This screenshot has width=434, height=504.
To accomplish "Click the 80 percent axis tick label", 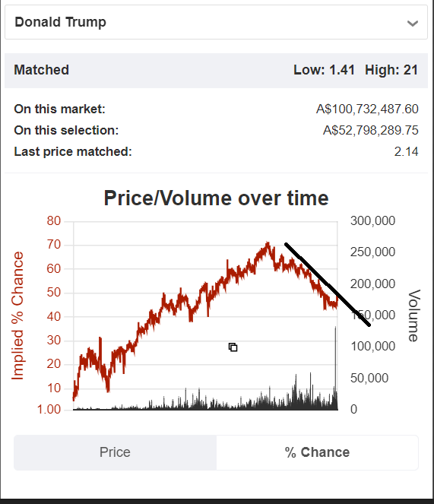I will coord(54,220).
